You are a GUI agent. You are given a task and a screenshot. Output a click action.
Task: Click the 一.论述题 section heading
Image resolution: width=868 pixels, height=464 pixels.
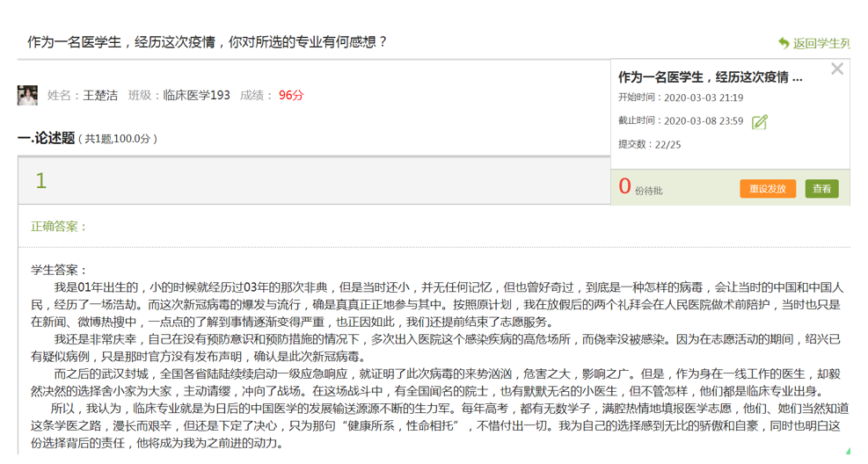(x=46, y=138)
